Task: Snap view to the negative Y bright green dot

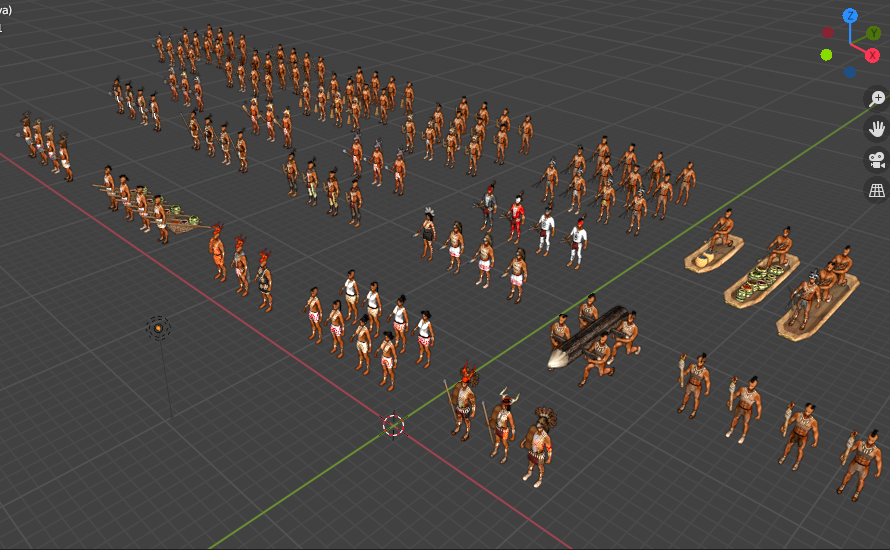Action: [826, 54]
